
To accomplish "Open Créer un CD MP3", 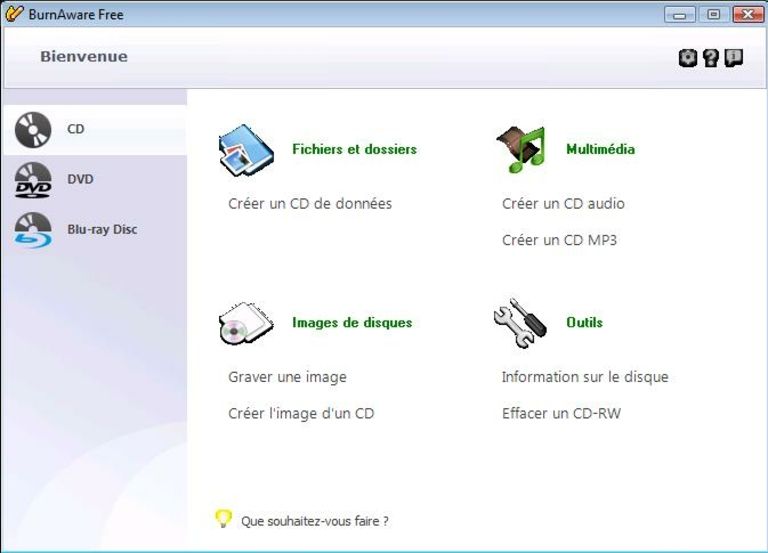I will [x=559, y=240].
